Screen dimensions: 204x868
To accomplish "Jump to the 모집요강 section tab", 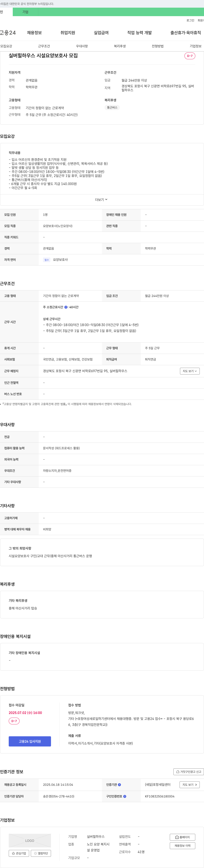I will tap(6, 46).
